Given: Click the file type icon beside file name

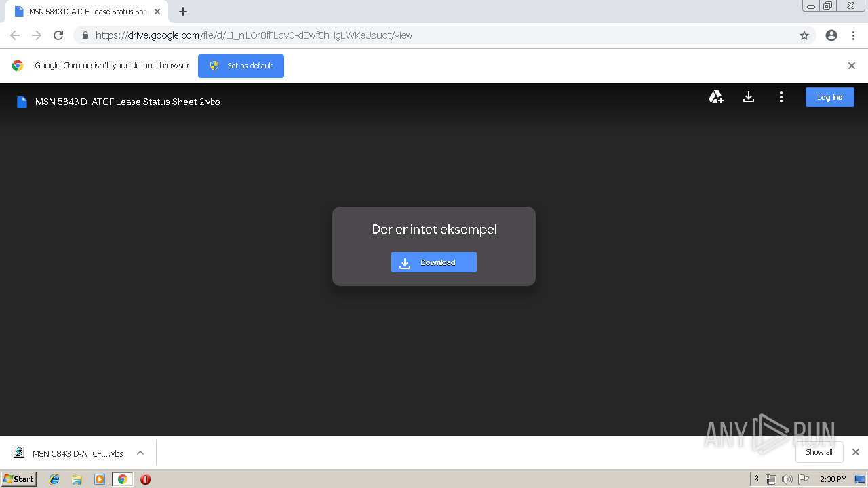Looking at the screenshot, I should point(22,102).
